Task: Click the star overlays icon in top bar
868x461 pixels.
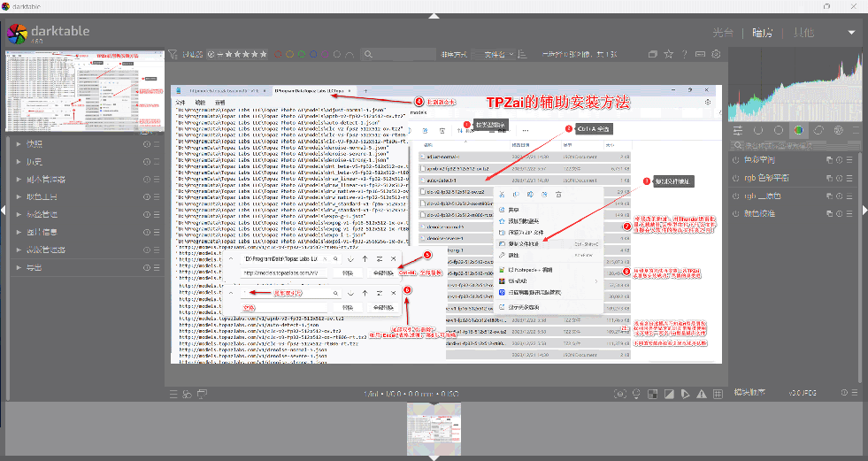Action: click(669, 54)
